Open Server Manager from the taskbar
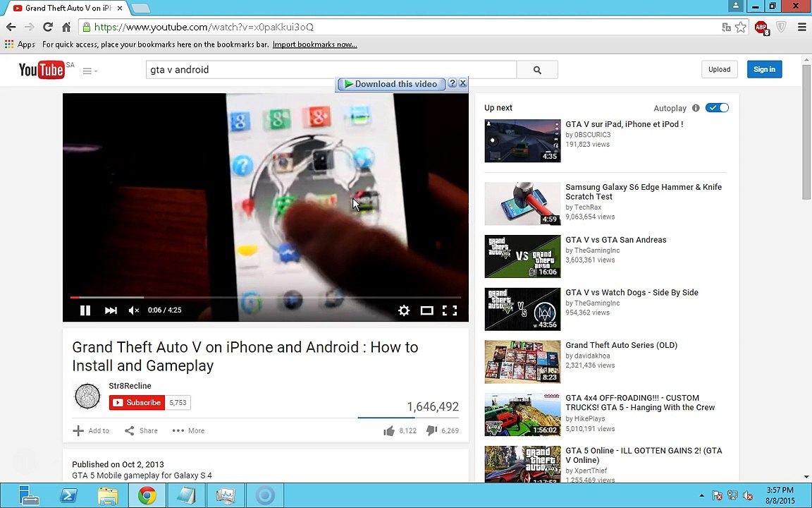Screen dimensions: 812x508 (x=28, y=495)
